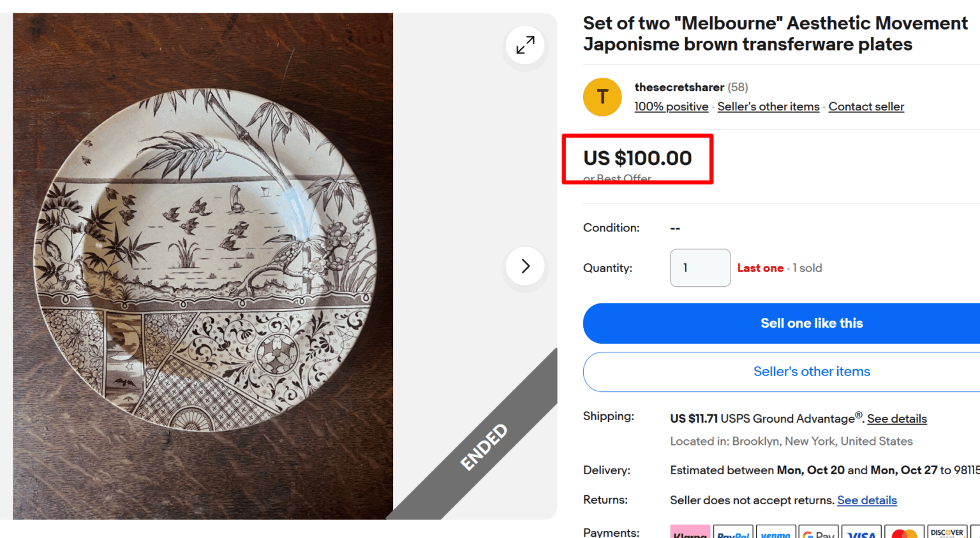Image resolution: width=980 pixels, height=538 pixels.
Task: Select the Venmo payment icon
Action: 776,533
